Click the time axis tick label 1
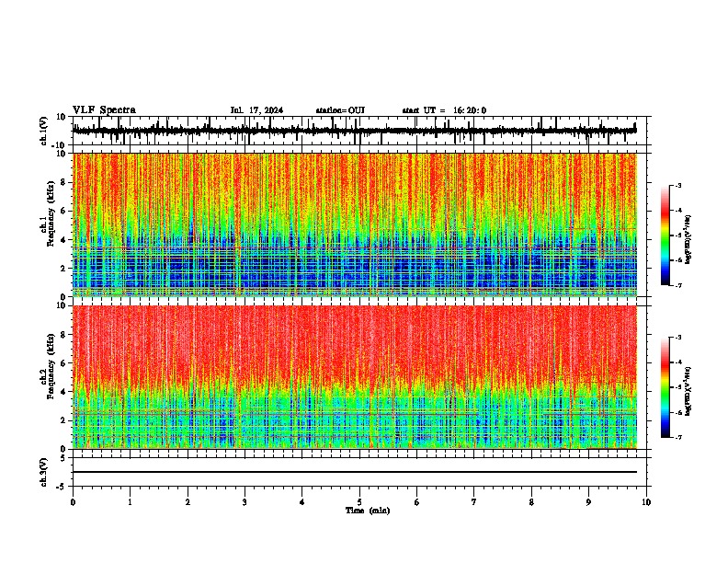Viewport: 728px width, 563px height. tap(131, 502)
